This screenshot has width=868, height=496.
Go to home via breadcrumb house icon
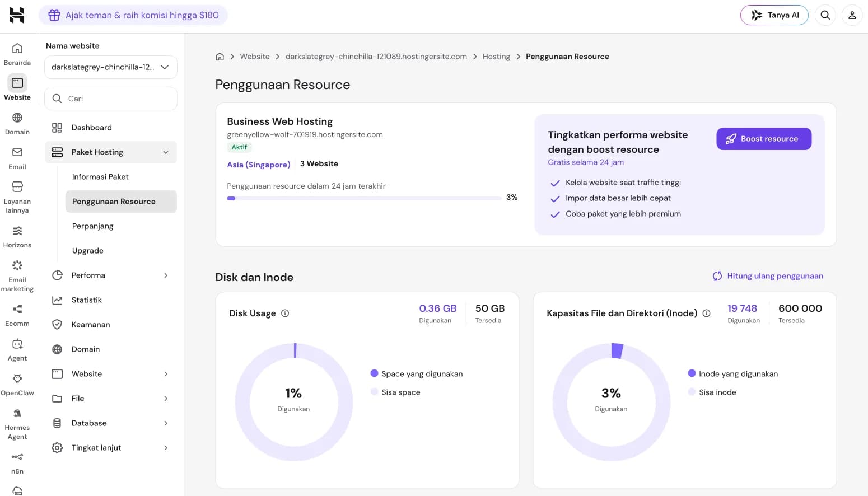220,57
